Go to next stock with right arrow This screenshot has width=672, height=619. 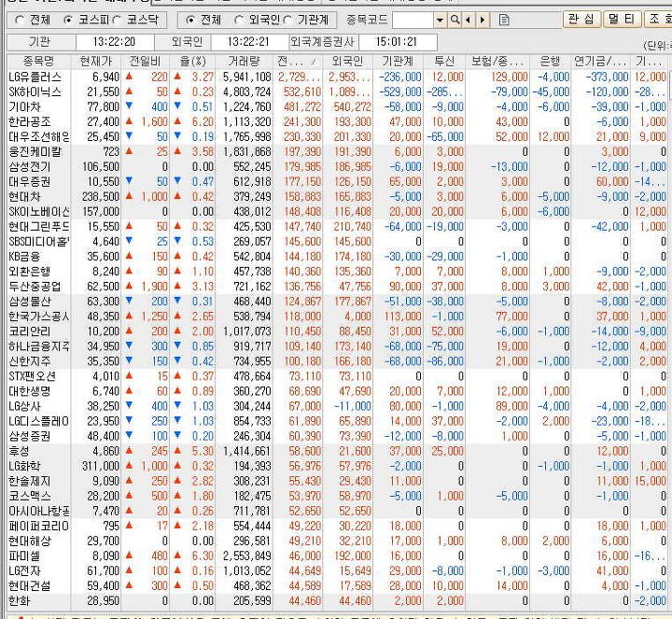[x=483, y=20]
